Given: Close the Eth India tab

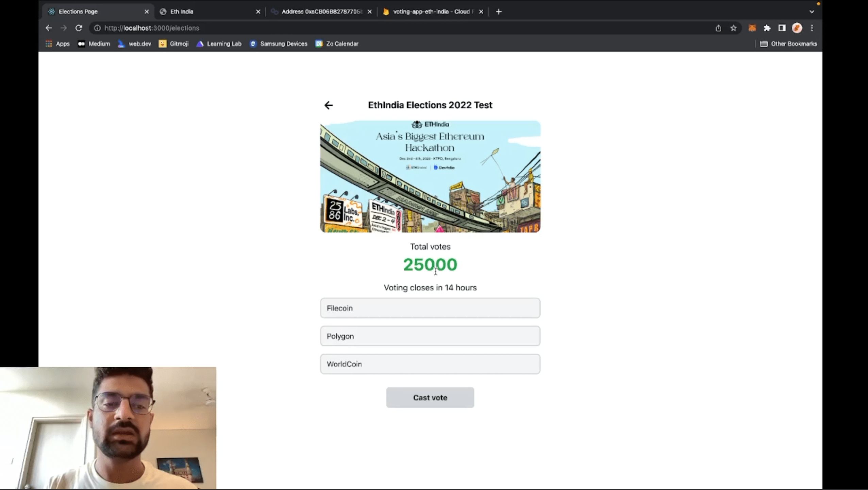Looking at the screenshot, I should point(258,12).
